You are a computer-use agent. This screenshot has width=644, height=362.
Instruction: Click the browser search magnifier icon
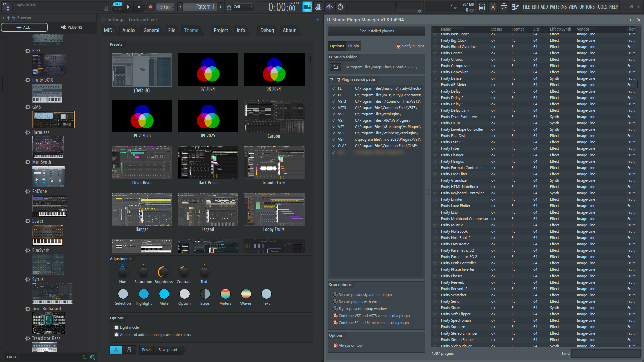tap(93, 357)
